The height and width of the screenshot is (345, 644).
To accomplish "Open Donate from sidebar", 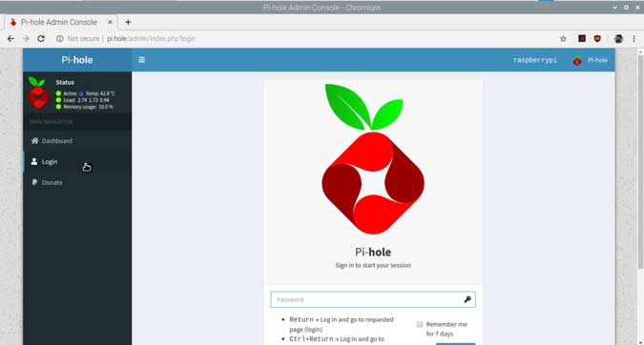I will coord(77,183).
